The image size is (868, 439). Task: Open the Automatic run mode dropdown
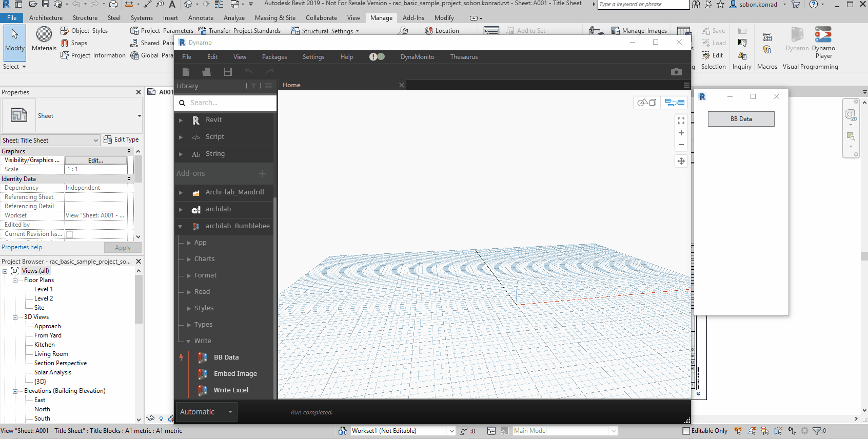[x=206, y=412]
